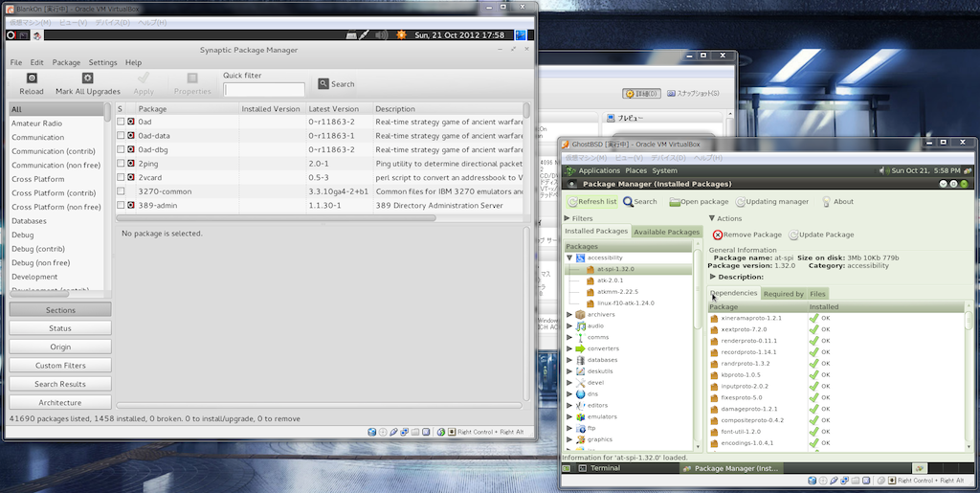Tick the checkbox for 3270-common package
The height and width of the screenshot is (493, 980).
[121, 191]
